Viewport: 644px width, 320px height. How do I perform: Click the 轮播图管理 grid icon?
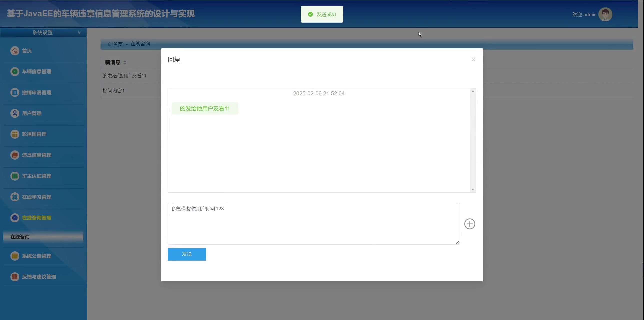(x=15, y=134)
